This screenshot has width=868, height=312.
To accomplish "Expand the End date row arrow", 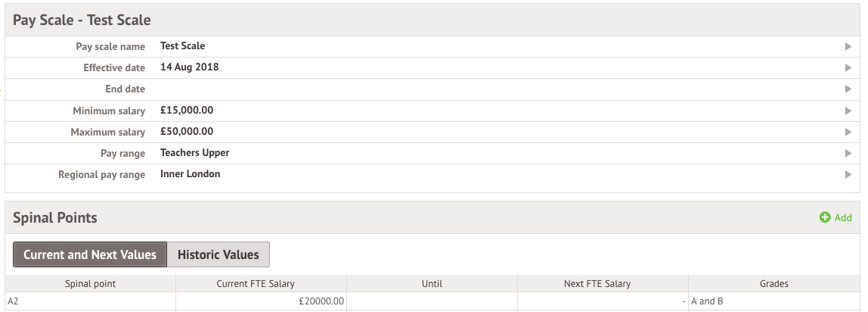I will tap(848, 89).
